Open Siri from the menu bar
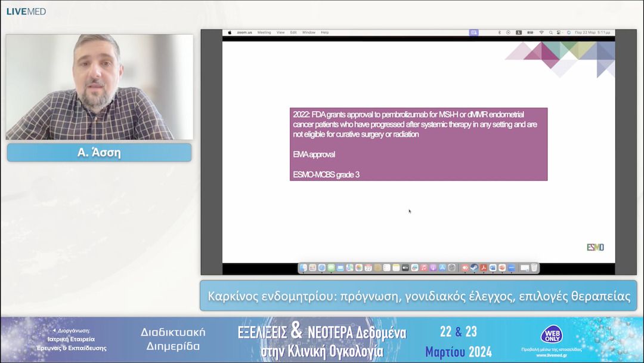This screenshot has height=363, width=644. pyautogui.click(x=569, y=32)
